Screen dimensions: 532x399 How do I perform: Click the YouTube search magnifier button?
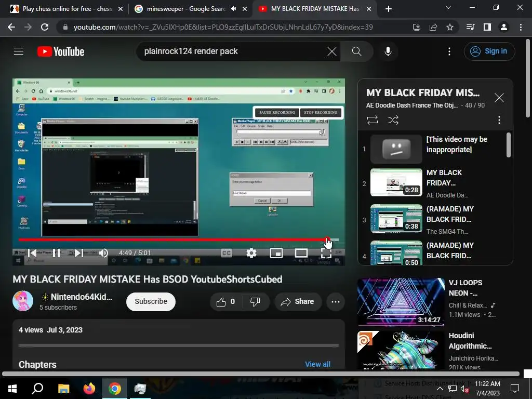(x=356, y=51)
